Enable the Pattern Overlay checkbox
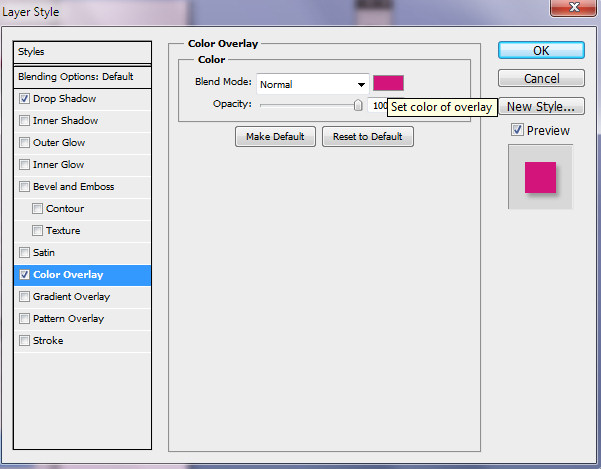 [x=24, y=318]
